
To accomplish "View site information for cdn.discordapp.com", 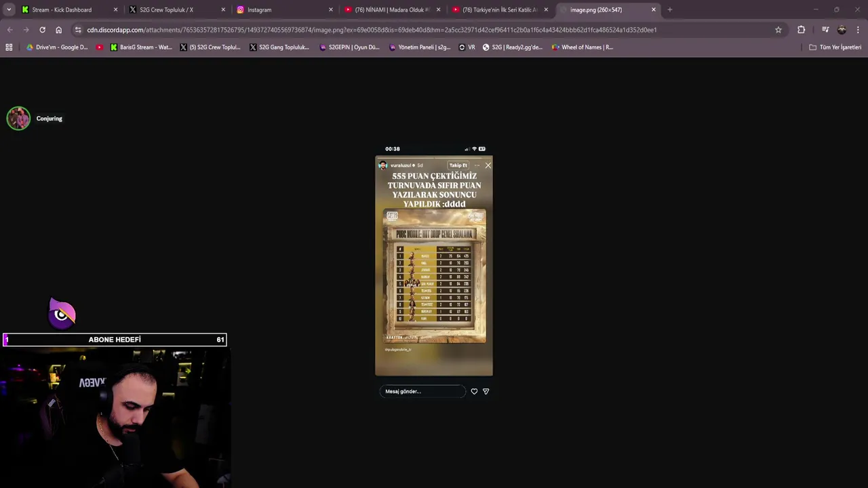I will click(78, 30).
